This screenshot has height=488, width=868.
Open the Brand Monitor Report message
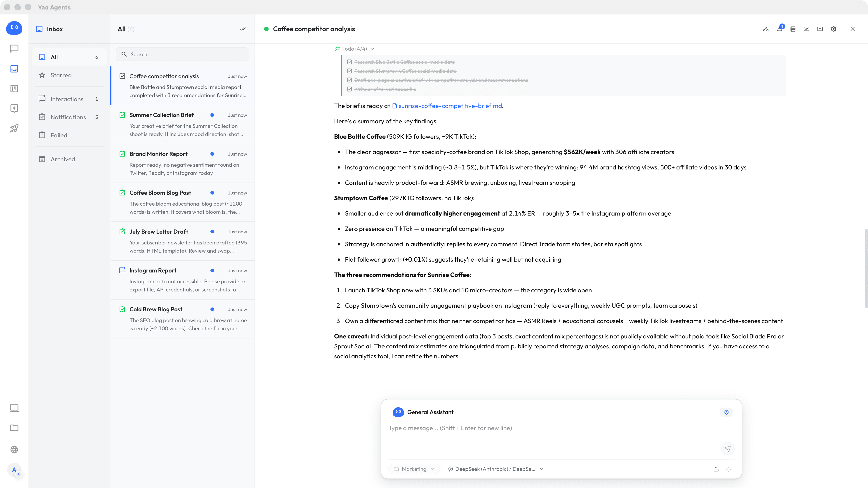point(183,163)
